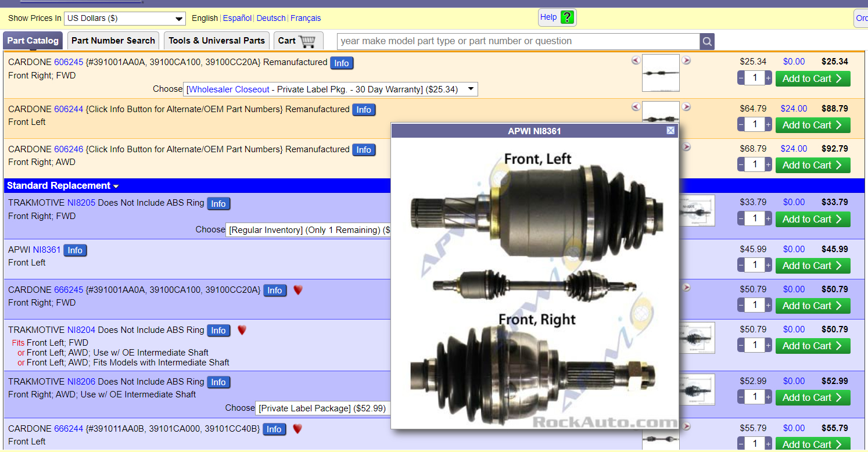868x452 pixels.
Task: Open Wholesaler Closeout option dropdown for CARDONE 606245
Action: pyautogui.click(x=331, y=89)
